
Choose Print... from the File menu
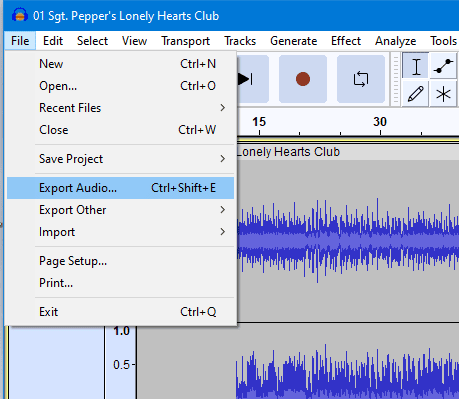tap(120, 283)
